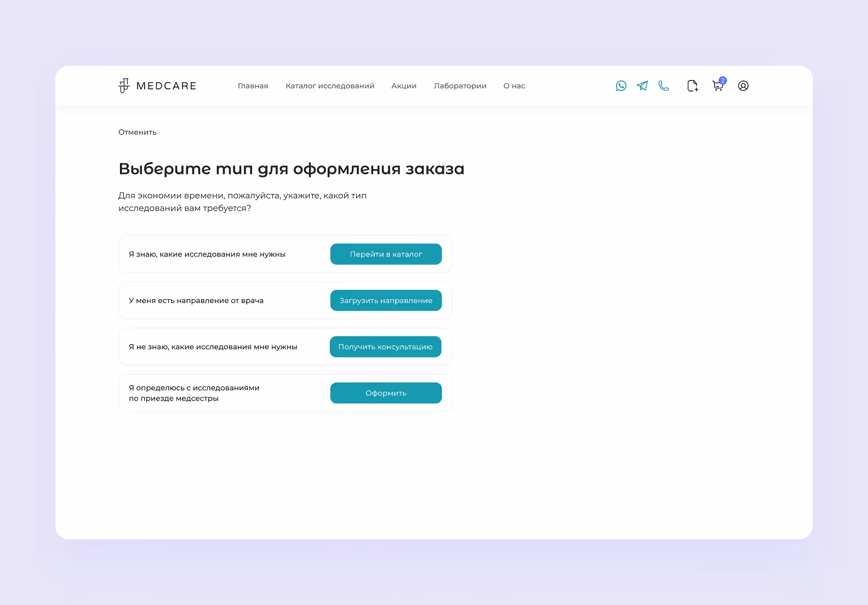Go to Главная menu item
Viewport: 868px width, 605px height.
253,86
